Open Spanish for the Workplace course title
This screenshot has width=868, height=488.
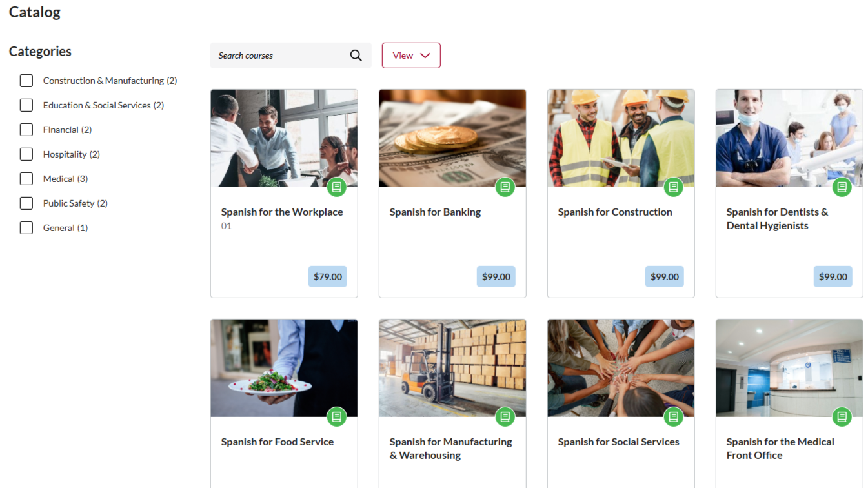pyautogui.click(x=282, y=212)
